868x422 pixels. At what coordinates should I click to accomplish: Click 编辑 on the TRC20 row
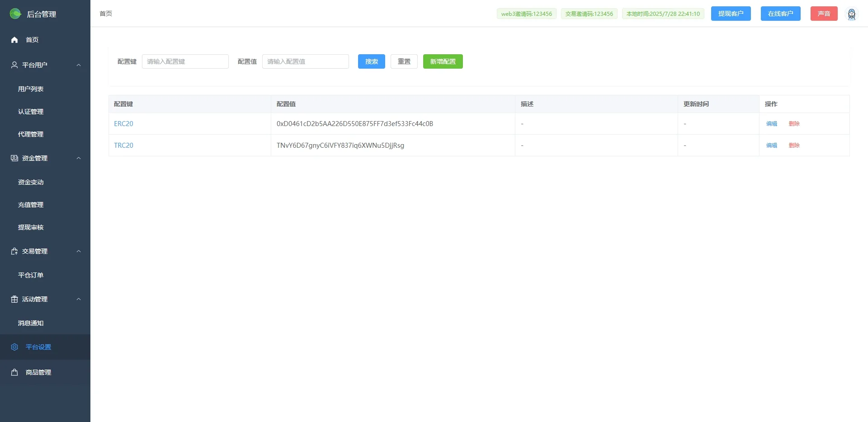[x=771, y=145]
